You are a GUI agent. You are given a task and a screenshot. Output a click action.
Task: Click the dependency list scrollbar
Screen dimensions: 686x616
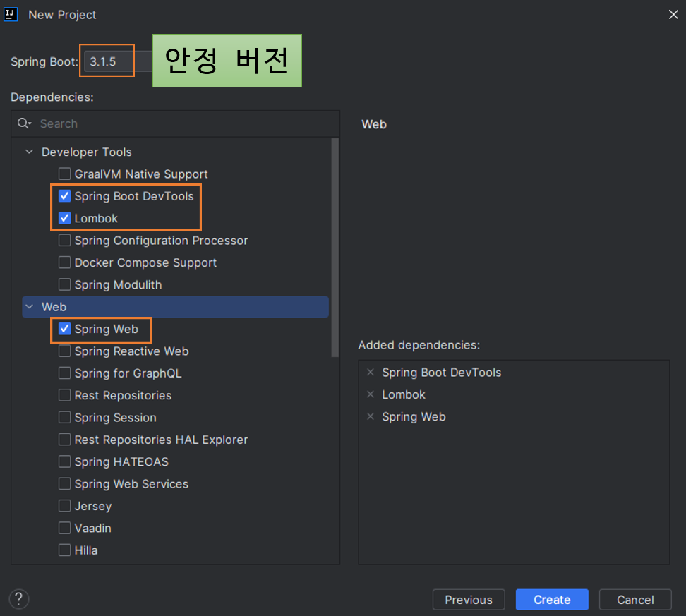point(335,248)
